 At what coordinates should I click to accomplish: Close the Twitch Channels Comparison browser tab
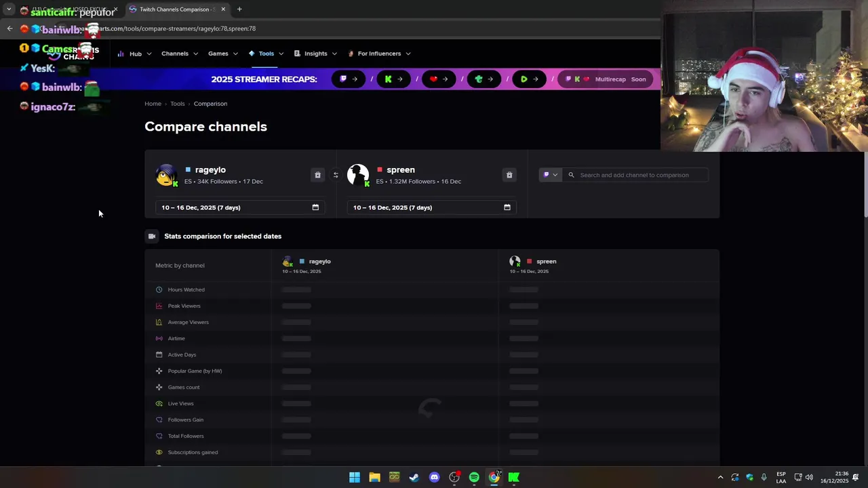(223, 9)
